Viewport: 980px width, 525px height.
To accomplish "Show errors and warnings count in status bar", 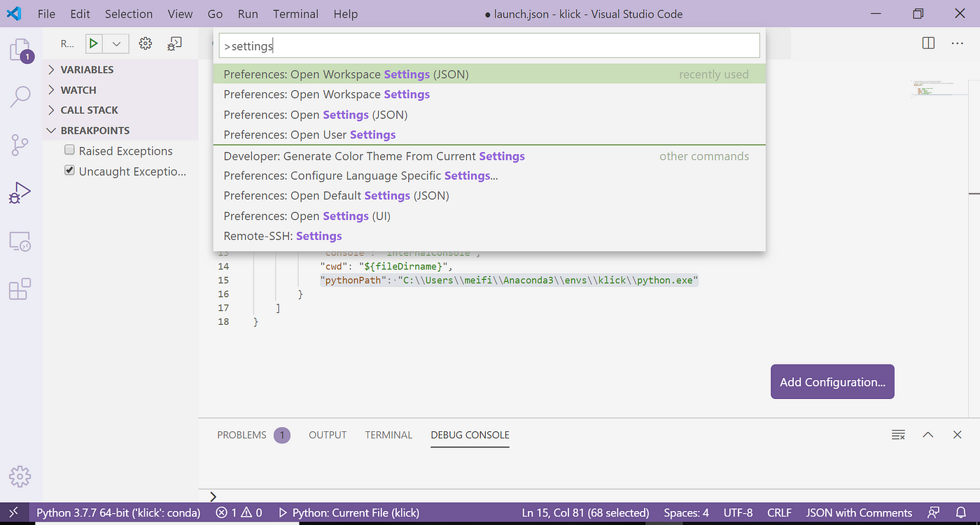I will click(x=239, y=513).
